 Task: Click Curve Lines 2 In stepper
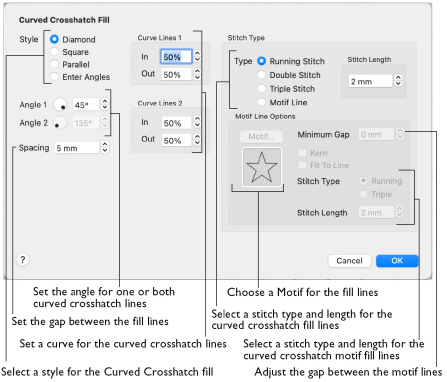coord(197,122)
